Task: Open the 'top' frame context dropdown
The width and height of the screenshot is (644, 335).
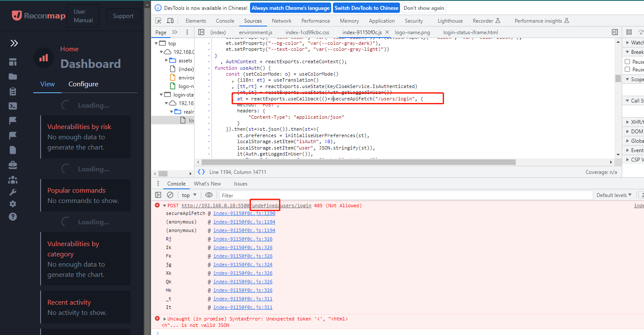Action: 188,195
